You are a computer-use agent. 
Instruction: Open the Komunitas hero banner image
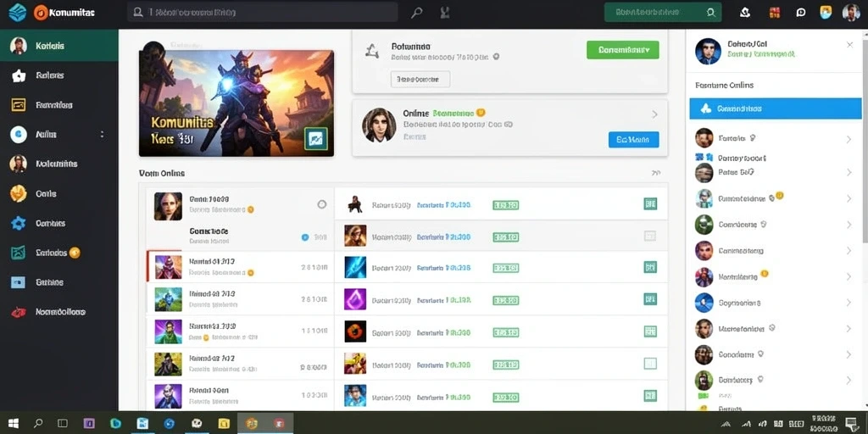pos(236,103)
